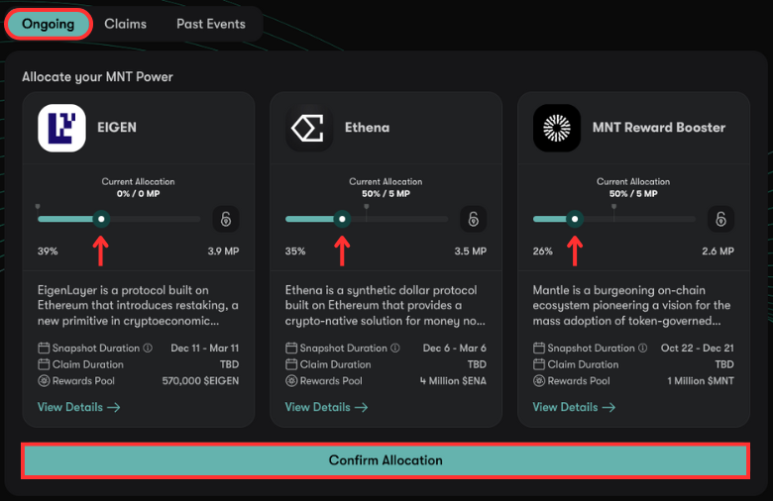The image size is (773, 501).
Task: Click the '570,000 $EIGEN' rewards value
Action: 201,381
